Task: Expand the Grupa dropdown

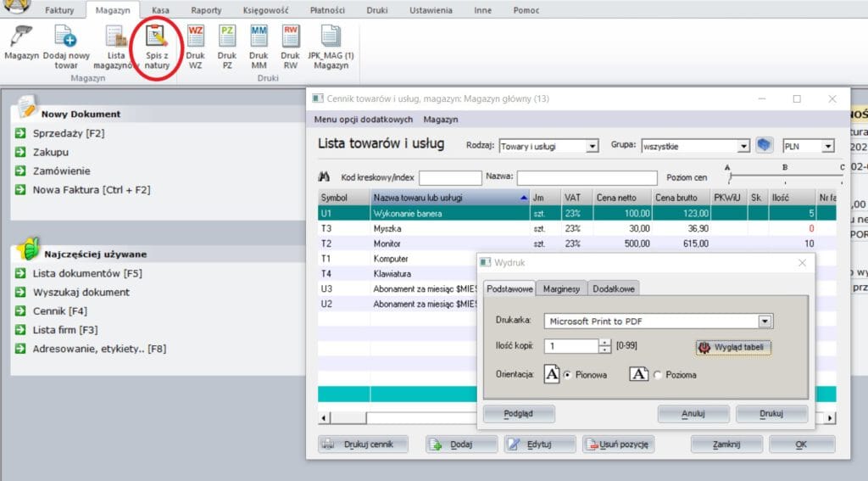Action: [743, 147]
